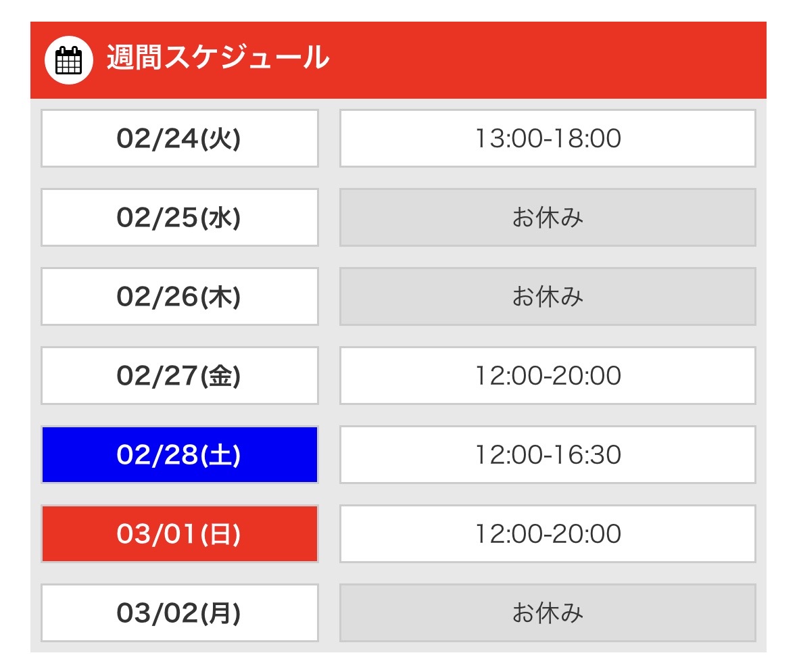
Task: Click the お休み cell for 02/25
Action: coord(547,218)
